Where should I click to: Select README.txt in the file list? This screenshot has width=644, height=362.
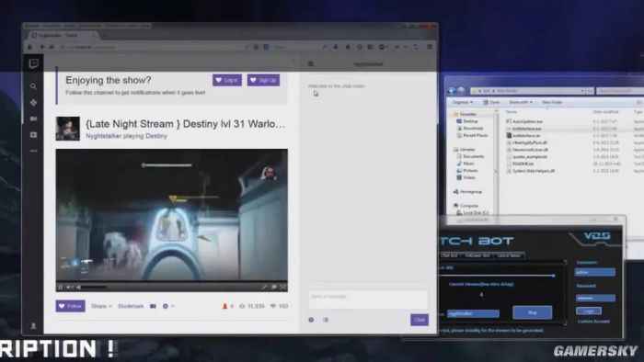(523, 164)
